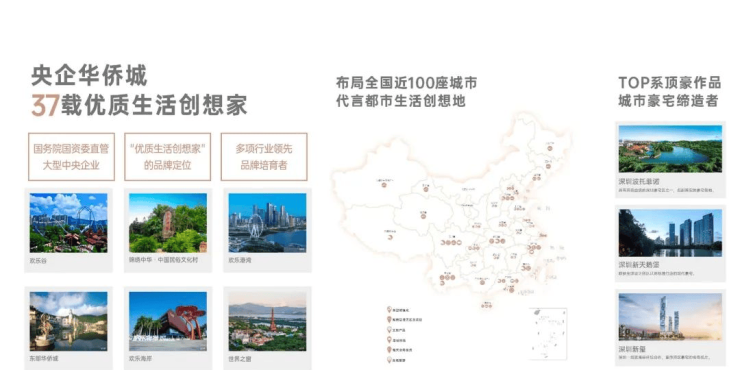
Task: Click the first pin icon in map legend
Action: [389, 310]
